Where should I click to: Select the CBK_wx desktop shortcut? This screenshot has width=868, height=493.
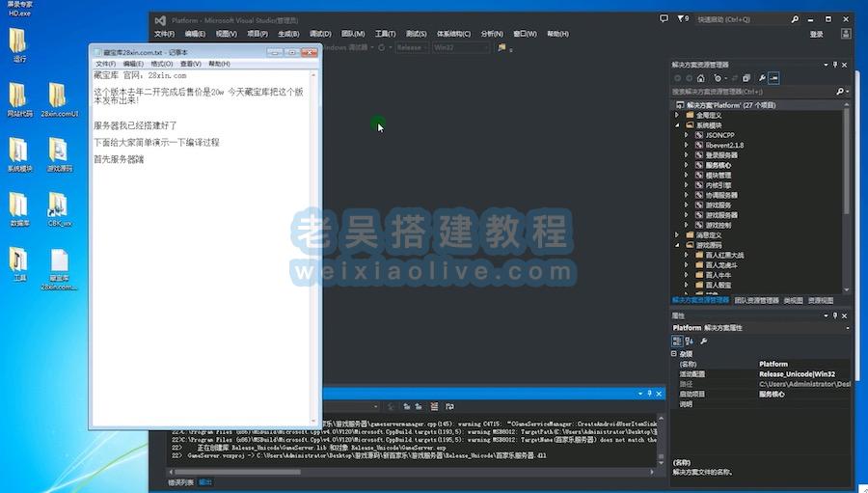pos(59,209)
